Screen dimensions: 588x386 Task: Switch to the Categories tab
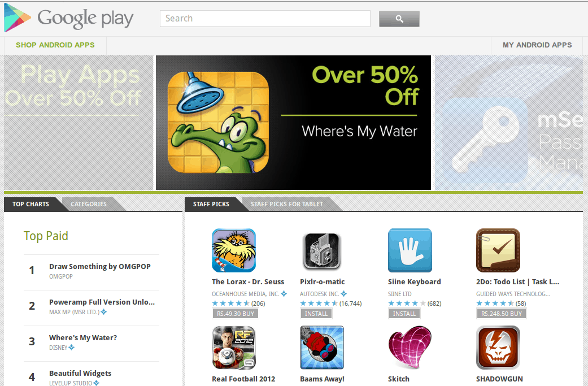pos(89,204)
